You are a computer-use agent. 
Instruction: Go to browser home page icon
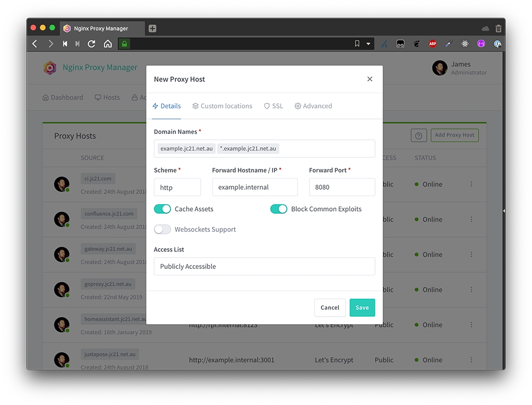point(107,44)
